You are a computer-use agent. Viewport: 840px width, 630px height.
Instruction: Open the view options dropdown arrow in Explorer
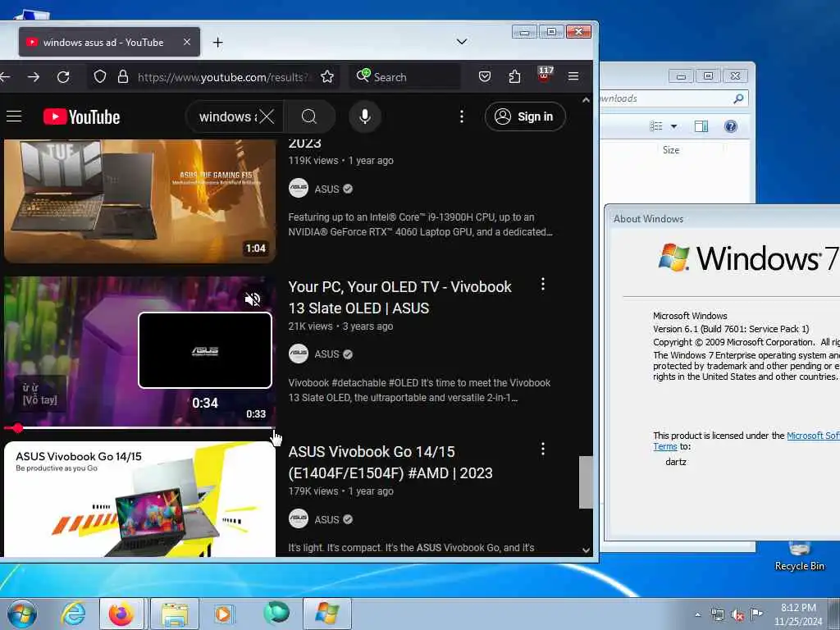pos(674,126)
